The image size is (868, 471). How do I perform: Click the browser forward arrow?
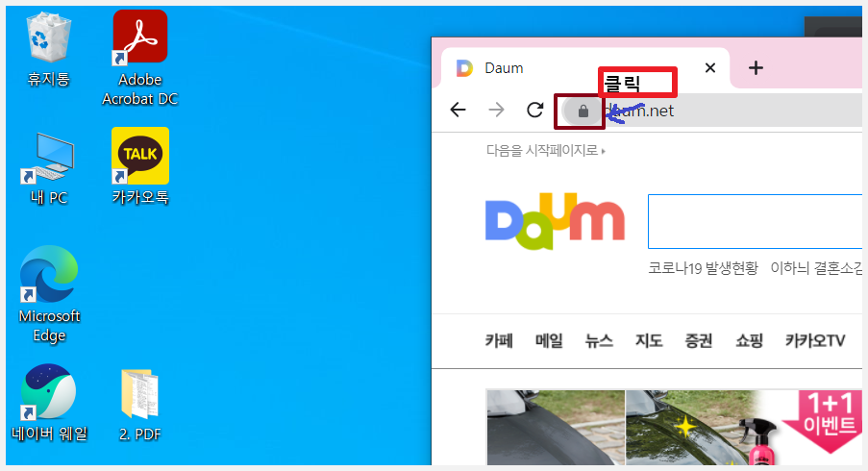[x=497, y=111]
